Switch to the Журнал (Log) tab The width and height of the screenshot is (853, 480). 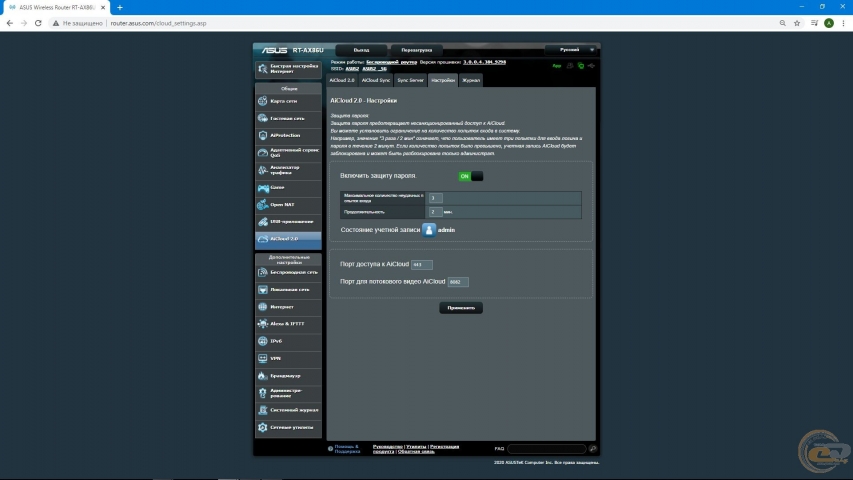coord(471,80)
